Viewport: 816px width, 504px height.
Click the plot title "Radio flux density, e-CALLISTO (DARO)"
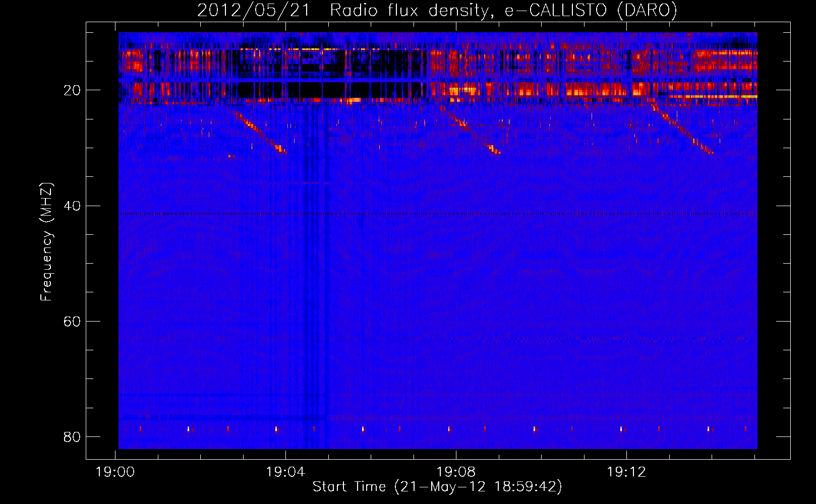503,11
